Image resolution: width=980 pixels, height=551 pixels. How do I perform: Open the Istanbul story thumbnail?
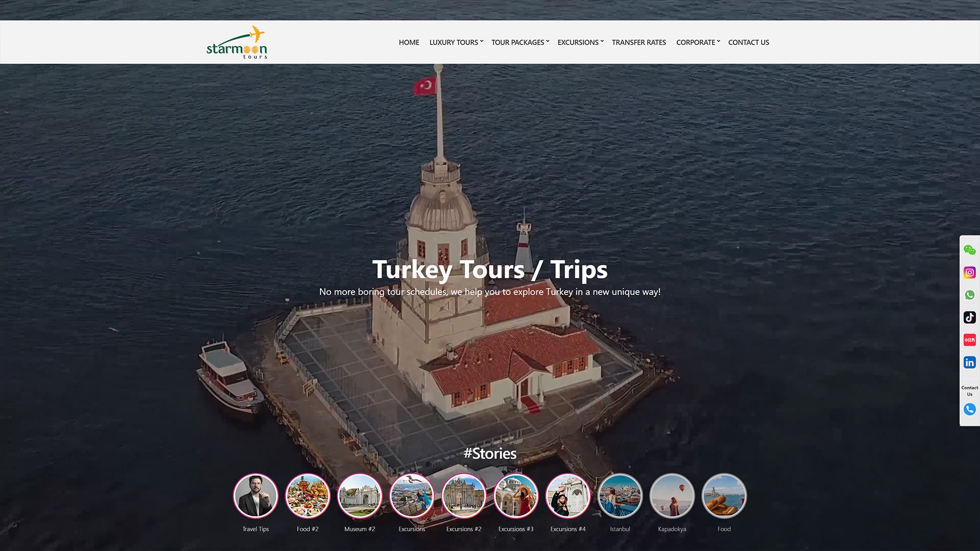tap(620, 496)
